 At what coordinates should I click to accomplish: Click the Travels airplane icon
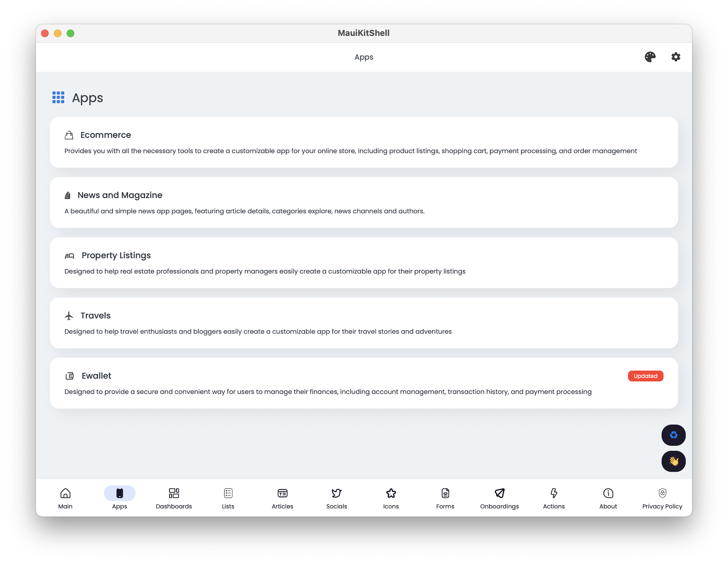coord(69,316)
